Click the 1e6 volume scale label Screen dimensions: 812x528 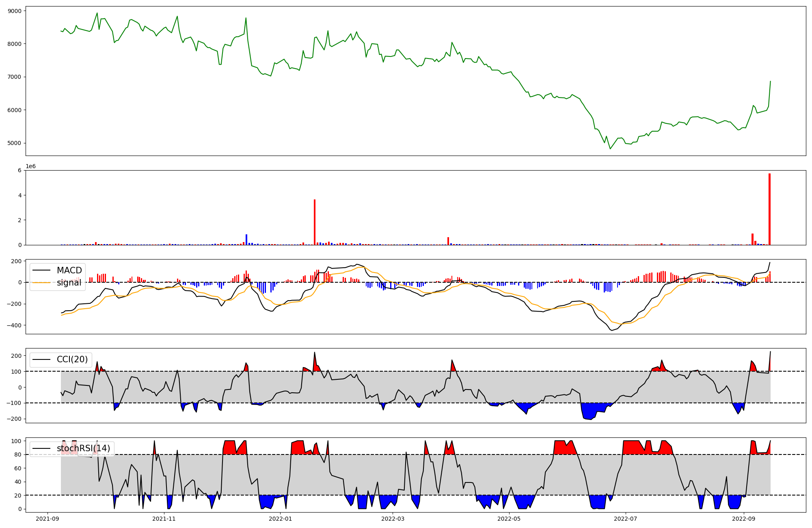30,167
